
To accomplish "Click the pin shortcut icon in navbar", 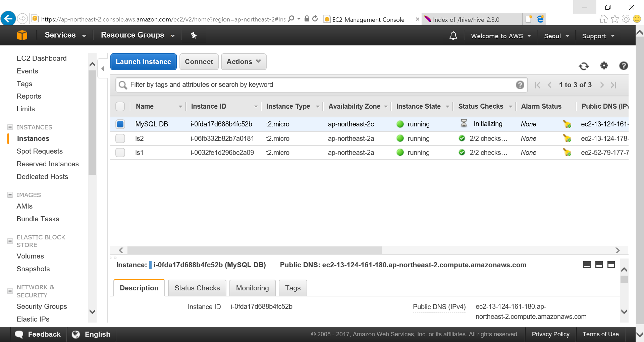I will [x=194, y=35].
